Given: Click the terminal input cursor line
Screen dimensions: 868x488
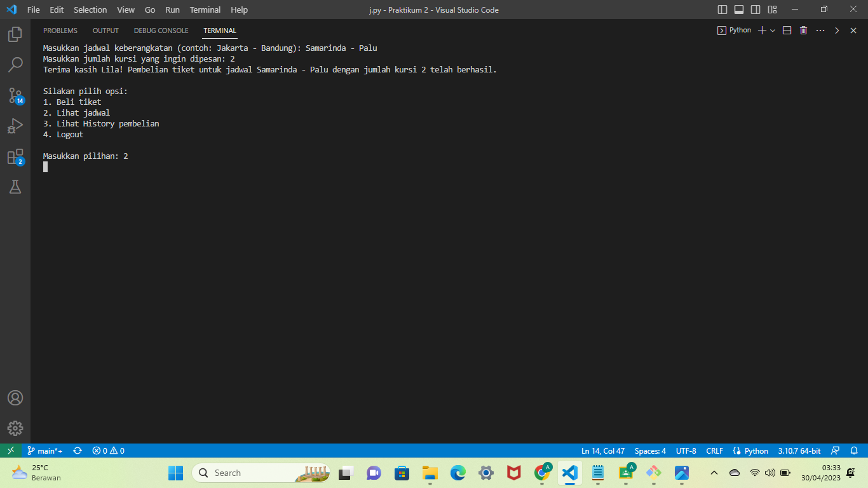Looking at the screenshot, I should (45, 167).
